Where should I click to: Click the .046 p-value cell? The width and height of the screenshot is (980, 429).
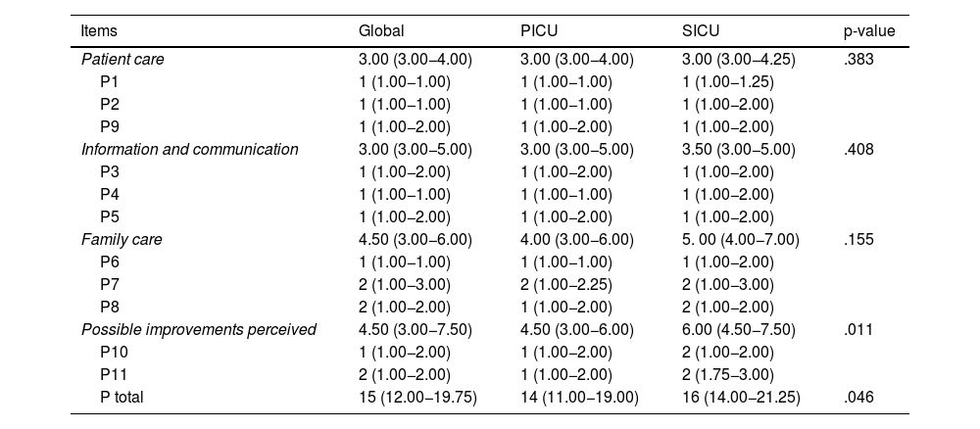pos(856,397)
